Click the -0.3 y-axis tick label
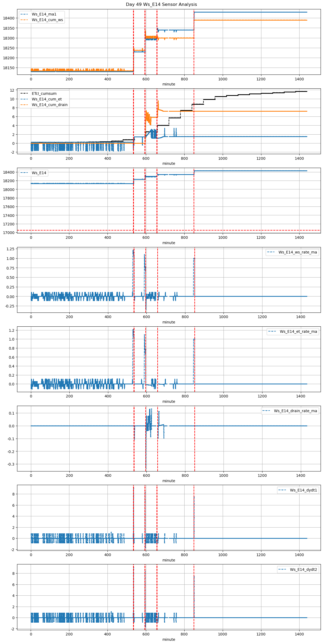323x644 pixels. [11, 464]
